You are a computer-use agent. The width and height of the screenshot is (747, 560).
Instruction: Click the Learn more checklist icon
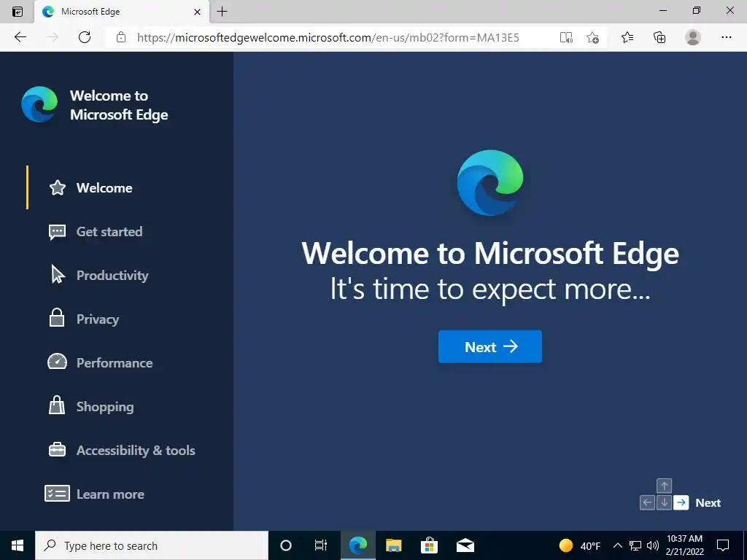(x=57, y=494)
